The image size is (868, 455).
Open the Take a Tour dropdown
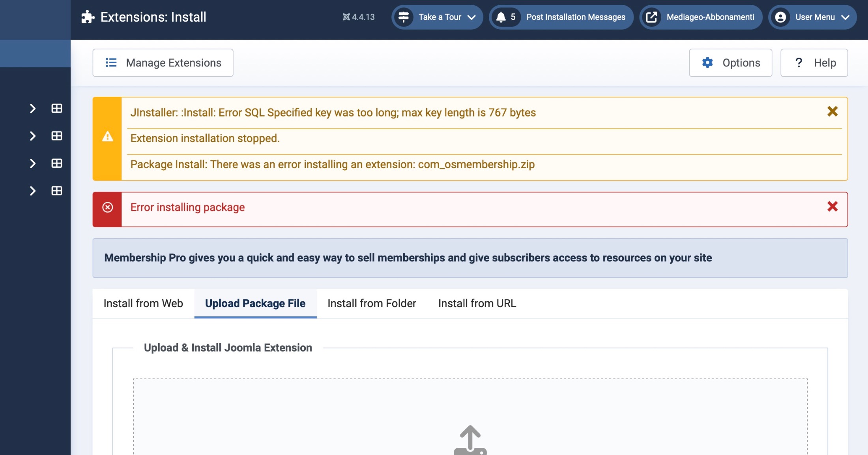(x=437, y=17)
